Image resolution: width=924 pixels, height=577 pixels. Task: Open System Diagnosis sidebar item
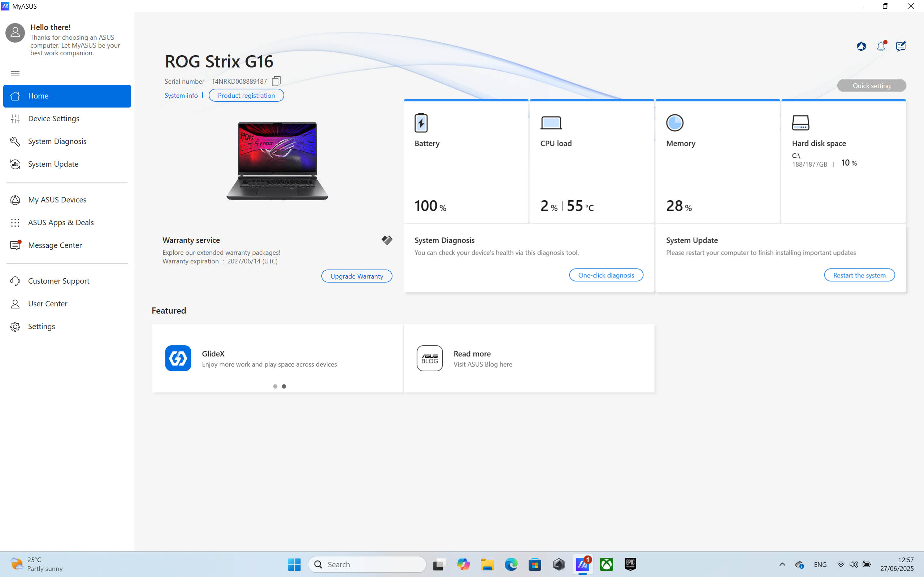[x=67, y=141]
